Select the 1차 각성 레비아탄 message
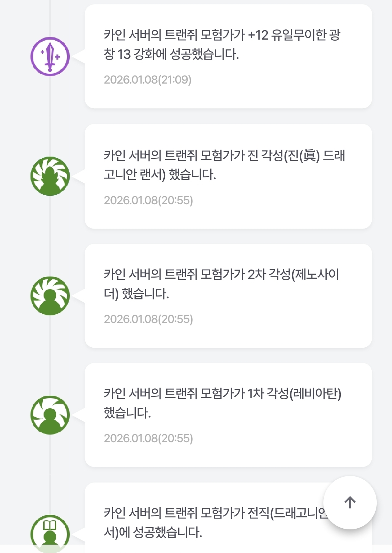The height and width of the screenshot is (553, 392). (x=222, y=403)
